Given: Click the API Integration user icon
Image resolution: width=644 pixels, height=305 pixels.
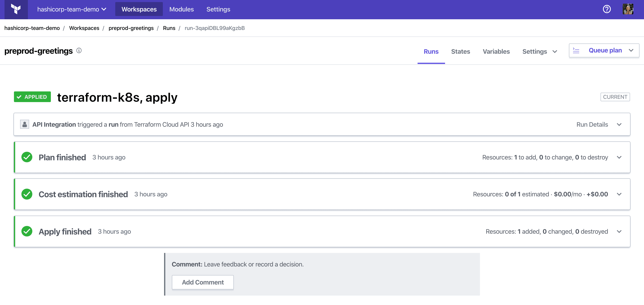Looking at the screenshot, I should click(x=24, y=124).
